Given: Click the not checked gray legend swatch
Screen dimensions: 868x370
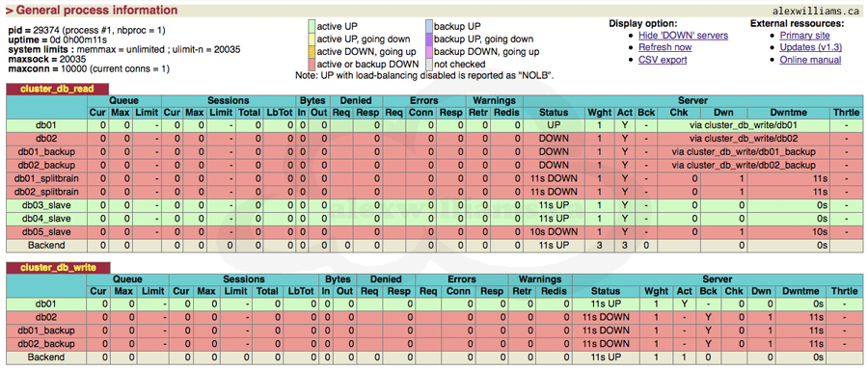Looking at the screenshot, I should click(429, 65).
